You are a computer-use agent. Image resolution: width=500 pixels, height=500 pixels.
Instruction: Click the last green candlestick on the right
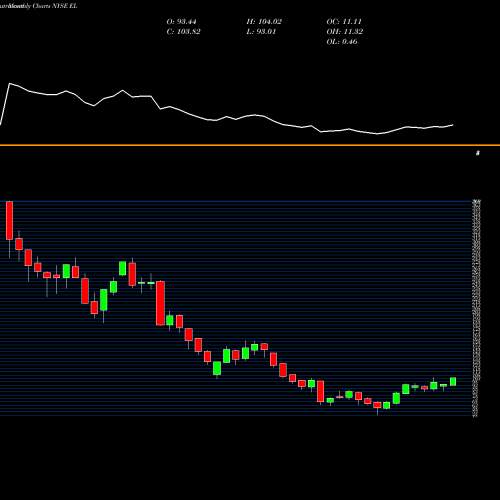[453, 381]
